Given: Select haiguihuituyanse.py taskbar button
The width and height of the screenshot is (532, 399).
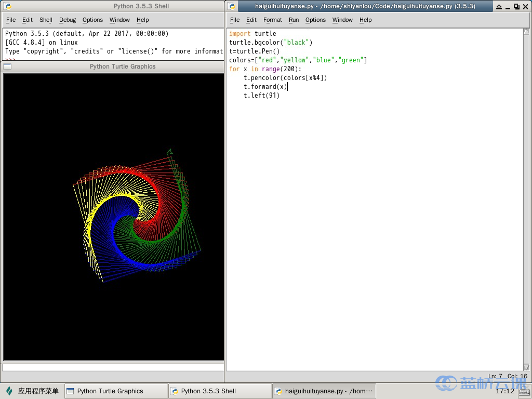Looking at the screenshot, I should click(324, 391).
